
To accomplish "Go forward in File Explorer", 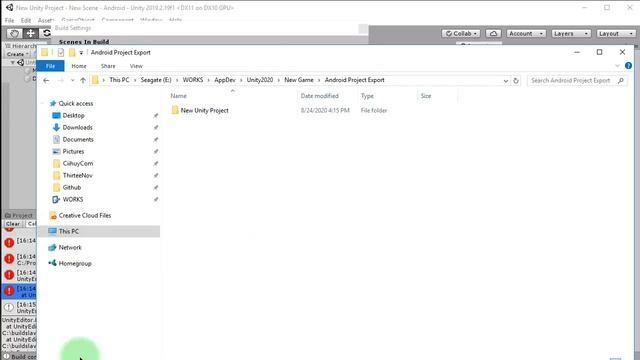I will click(60, 80).
